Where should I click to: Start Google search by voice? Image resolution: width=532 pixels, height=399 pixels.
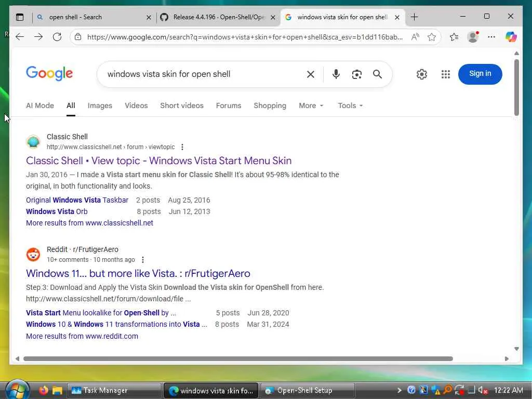pyautogui.click(x=336, y=74)
